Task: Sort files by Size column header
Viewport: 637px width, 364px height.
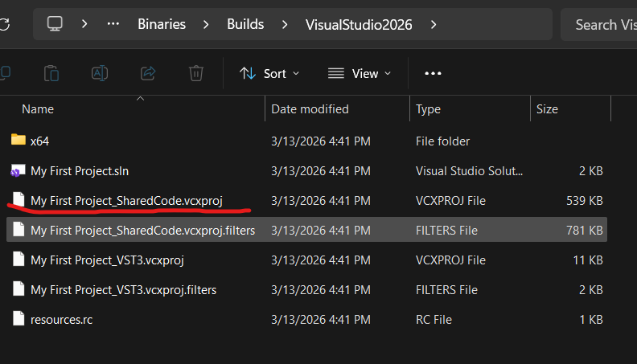Action: (x=547, y=108)
